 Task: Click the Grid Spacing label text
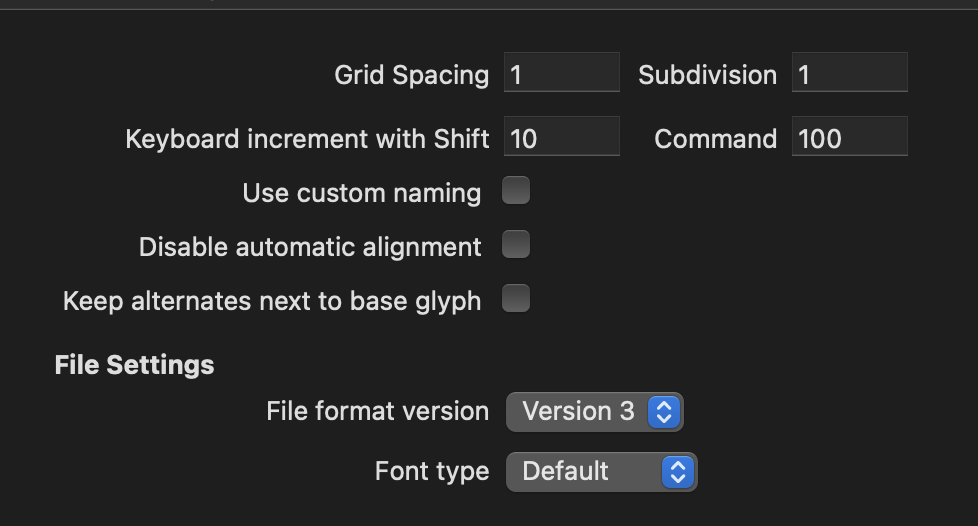(x=412, y=75)
